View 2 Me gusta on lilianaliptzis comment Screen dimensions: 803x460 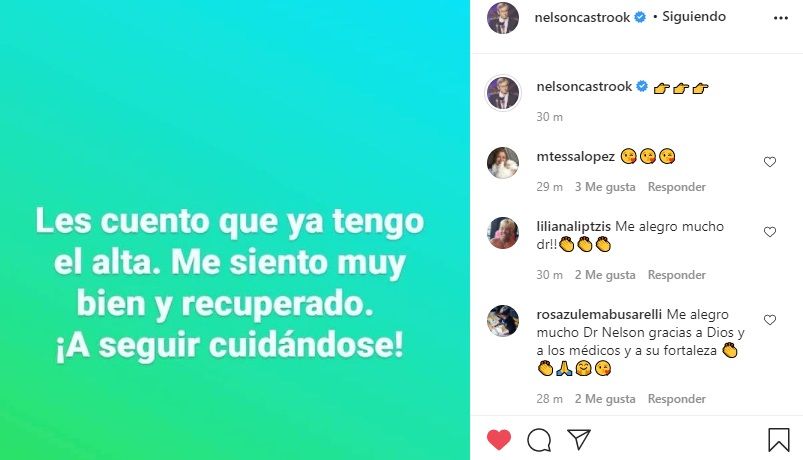click(605, 275)
